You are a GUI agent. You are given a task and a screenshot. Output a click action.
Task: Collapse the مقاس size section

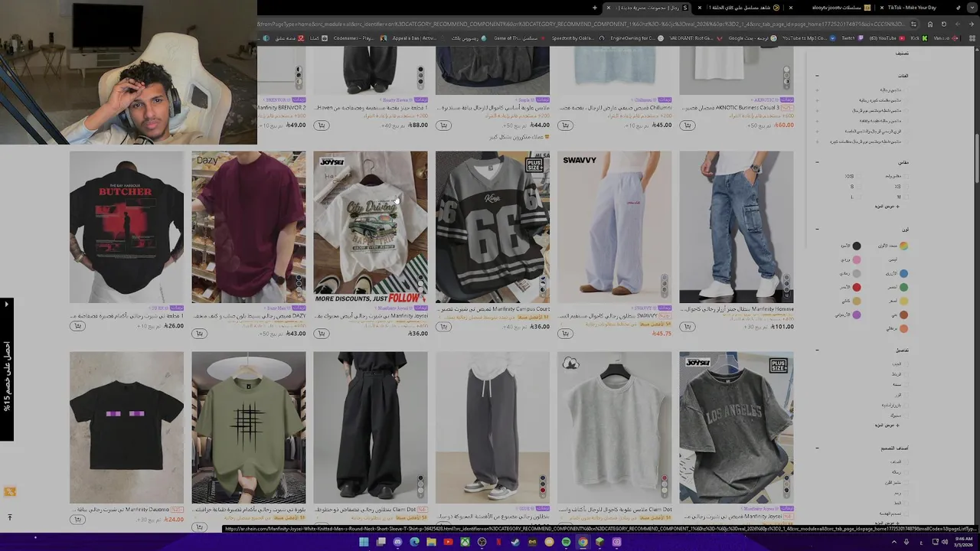817,162
